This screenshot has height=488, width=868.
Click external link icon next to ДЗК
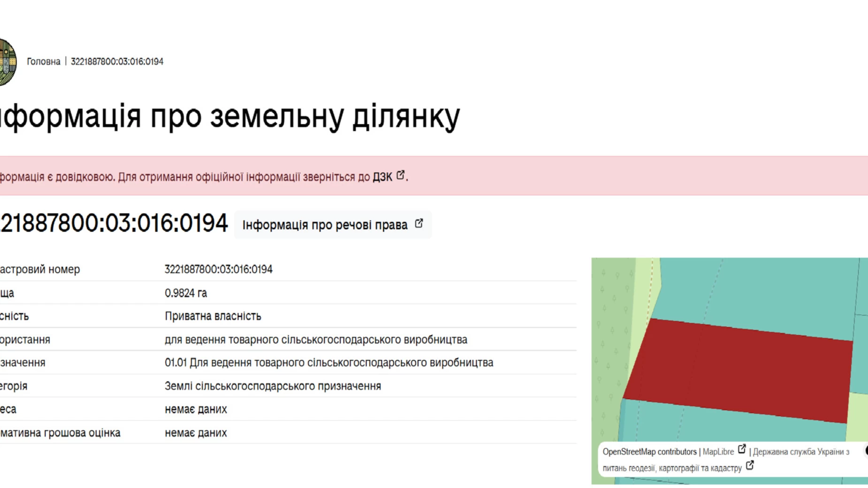[x=400, y=175]
